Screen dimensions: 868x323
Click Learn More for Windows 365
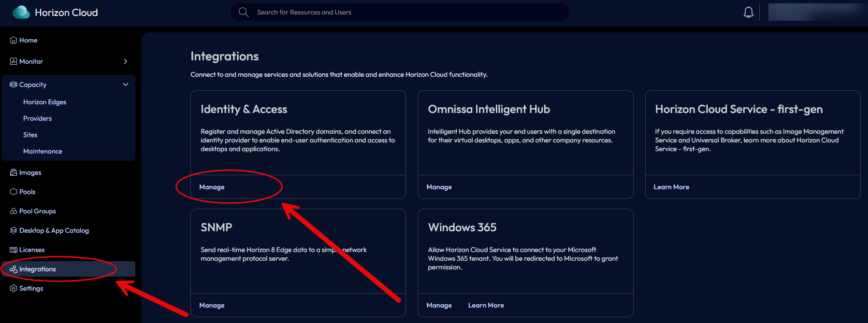486,305
